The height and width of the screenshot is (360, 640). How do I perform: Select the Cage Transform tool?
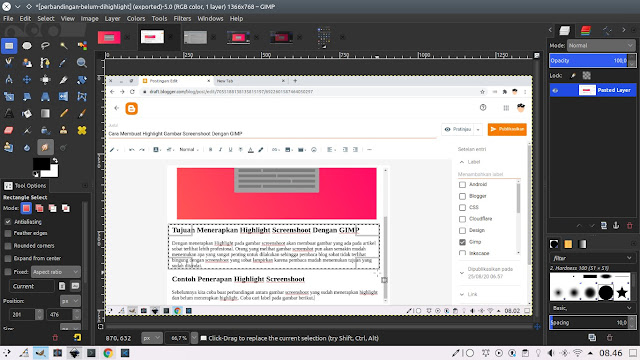[82, 97]
